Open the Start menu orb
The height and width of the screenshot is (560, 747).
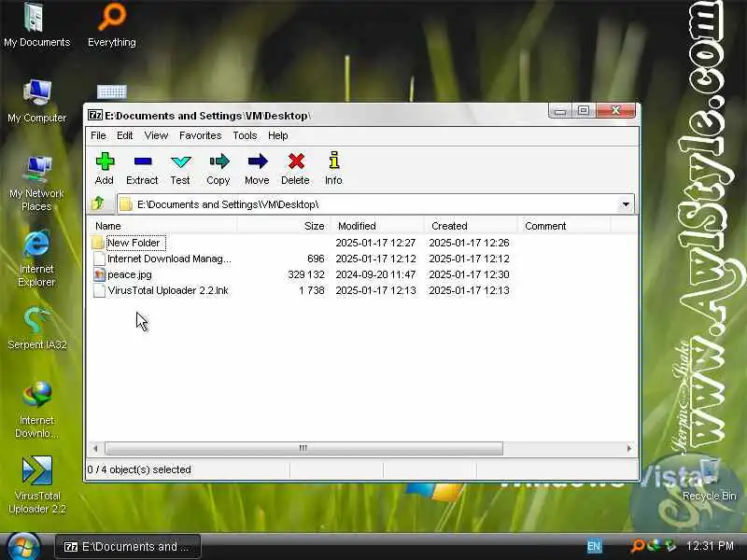point(22,546)
